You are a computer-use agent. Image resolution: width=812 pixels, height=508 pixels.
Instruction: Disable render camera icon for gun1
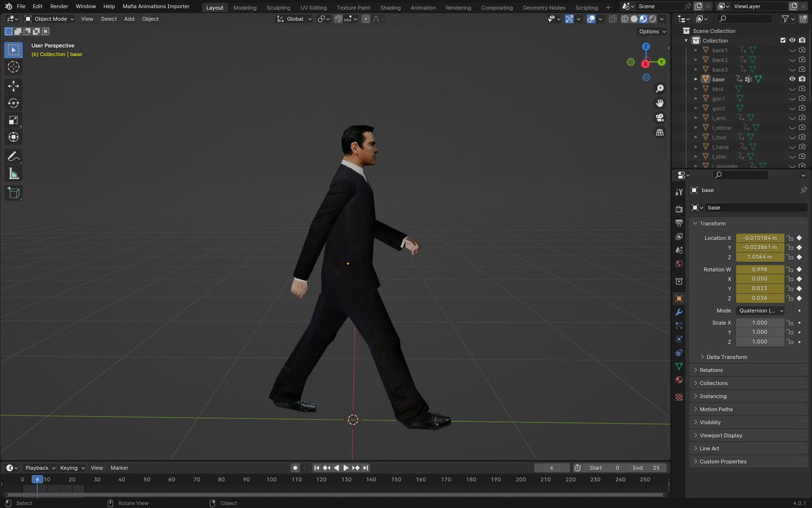(802, 98)
